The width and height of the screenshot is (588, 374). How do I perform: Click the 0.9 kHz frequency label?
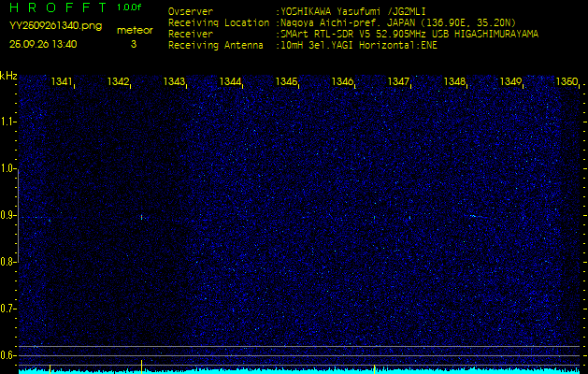point(8,215)
